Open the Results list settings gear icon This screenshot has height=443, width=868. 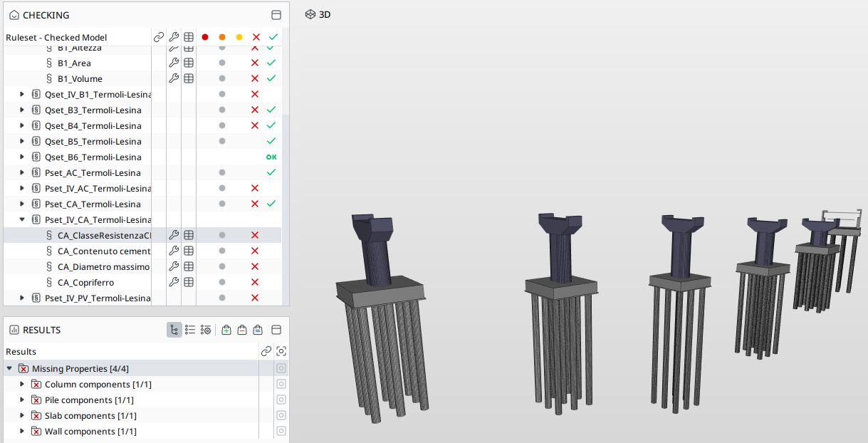click(206, 330)
